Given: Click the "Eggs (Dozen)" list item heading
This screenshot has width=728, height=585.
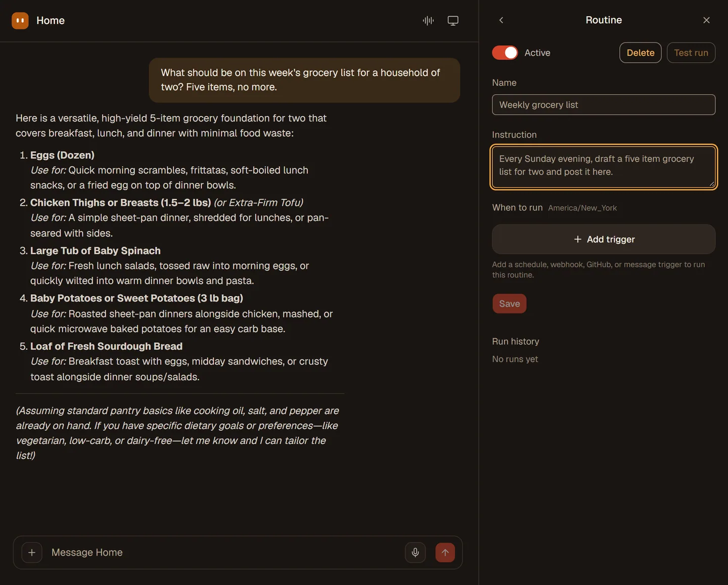Looking at the screenshot, I should click(x=62, y=155).
